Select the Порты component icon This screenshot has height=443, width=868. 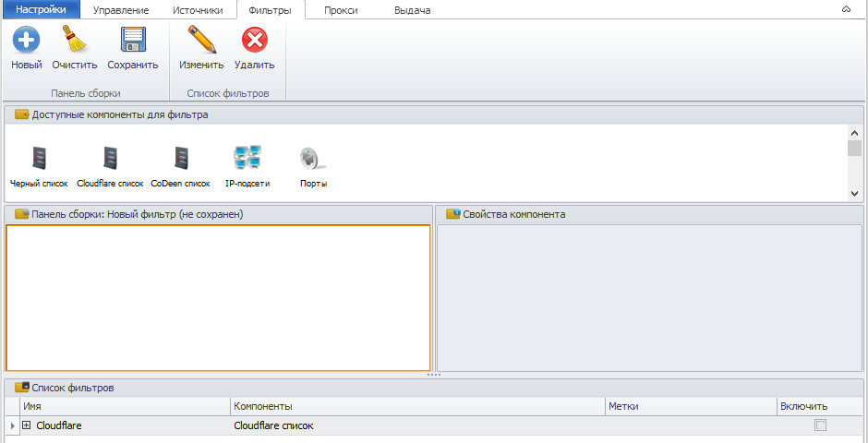tap(313, 158)
